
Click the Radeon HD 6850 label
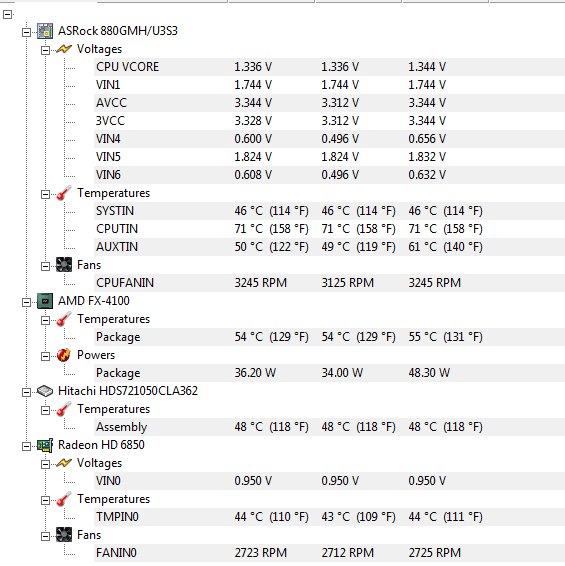(101, 445)
